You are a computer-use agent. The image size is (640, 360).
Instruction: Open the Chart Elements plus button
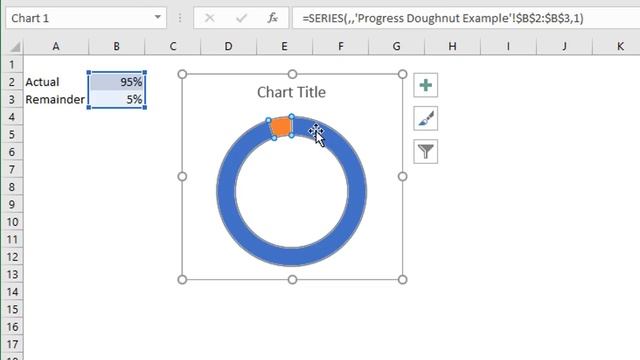coord(425,85)
